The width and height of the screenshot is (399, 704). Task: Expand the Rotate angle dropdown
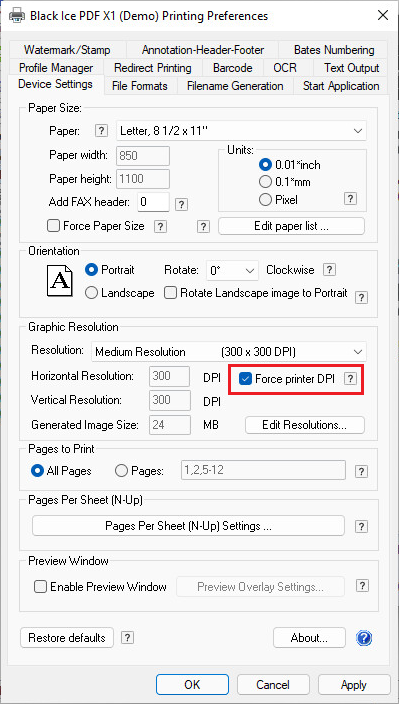pos(232,271)
